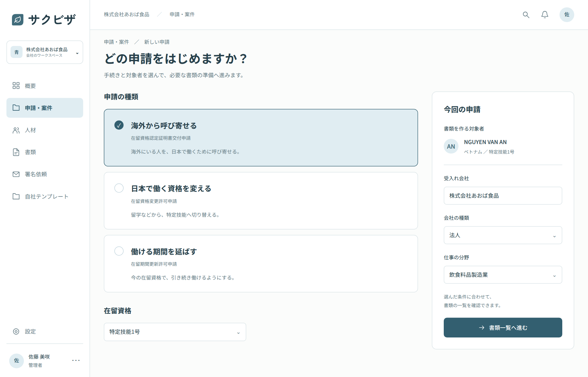Viewport: 588px width, 377px height.
Task: Open 自社テンプレート in the sidebar
Action: click(45, 196)
